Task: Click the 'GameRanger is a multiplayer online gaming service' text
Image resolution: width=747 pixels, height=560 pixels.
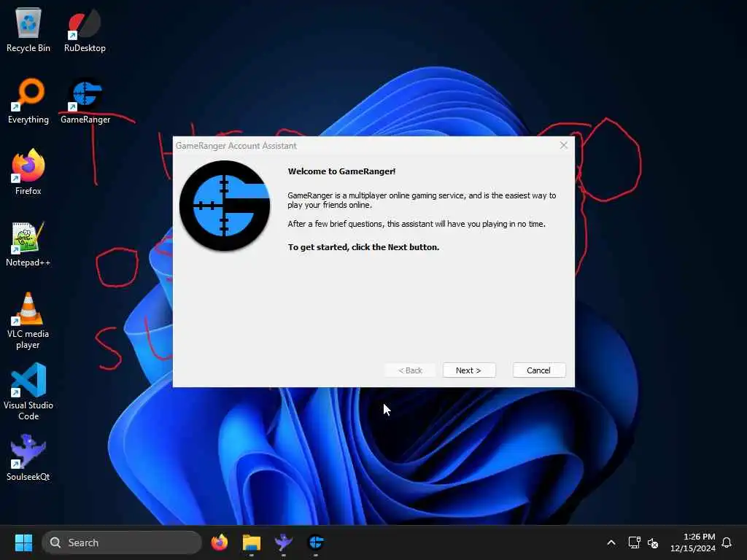Action: (422, 200)
